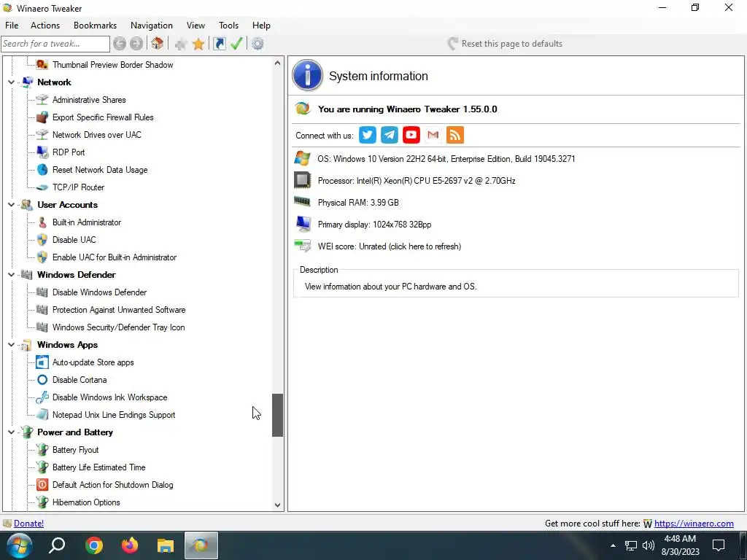Focus the Search for a tweak field
Image resolution: width=747 pixels, height=560 pixels.
[x=55, y=44]
